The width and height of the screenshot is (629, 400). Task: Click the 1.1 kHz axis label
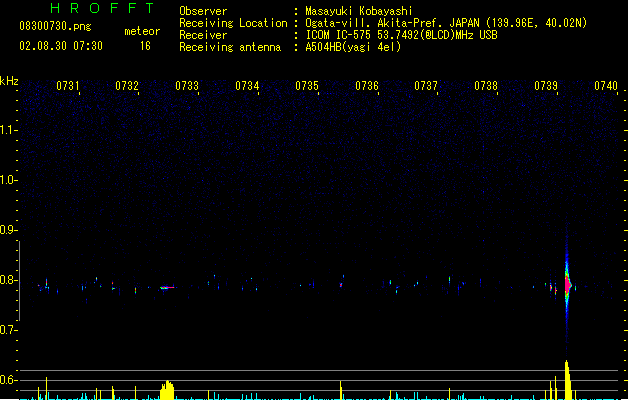click(x=8, y=130)
